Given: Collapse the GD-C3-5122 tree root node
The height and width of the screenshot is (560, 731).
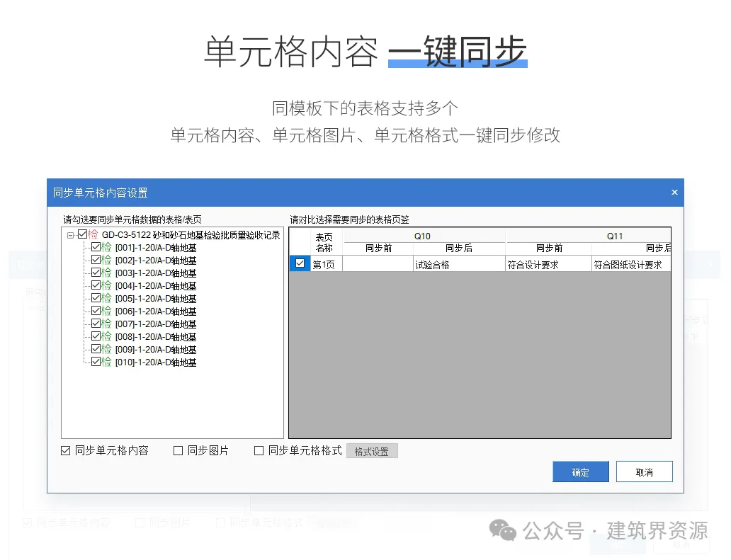Looking at the screenshot, I should pyautogui.click(x=70, y=235).
